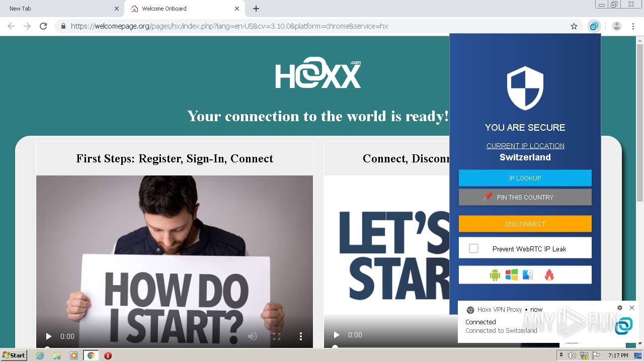Image resolution: width=644 pixels, height=362 pixels.
Task: Mute the How Do I Start video
Action: coord(253,336)
